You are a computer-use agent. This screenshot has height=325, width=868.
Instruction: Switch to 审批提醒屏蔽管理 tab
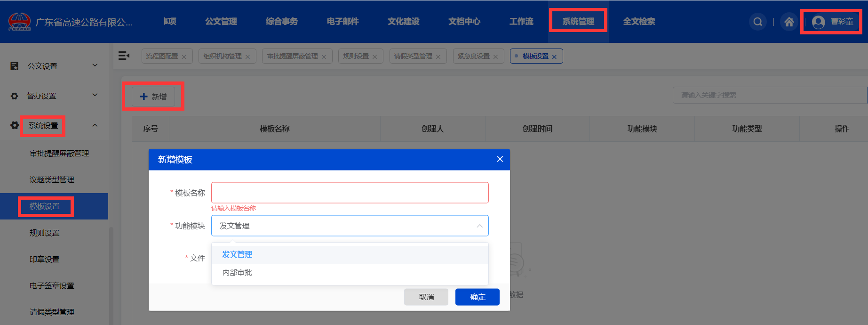click(x=293, y=56)
